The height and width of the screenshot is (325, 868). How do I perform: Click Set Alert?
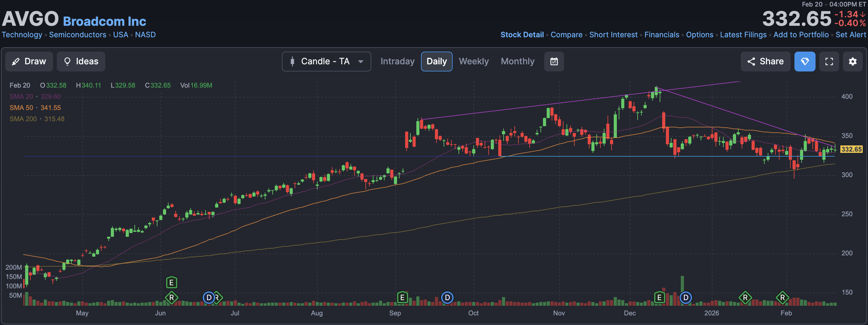click(x=851, y=35)
